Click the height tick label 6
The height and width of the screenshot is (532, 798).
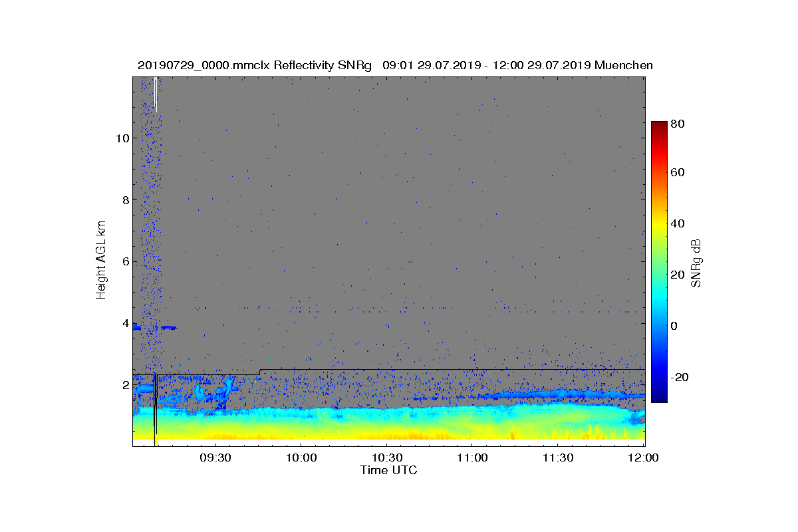[124, 261]
